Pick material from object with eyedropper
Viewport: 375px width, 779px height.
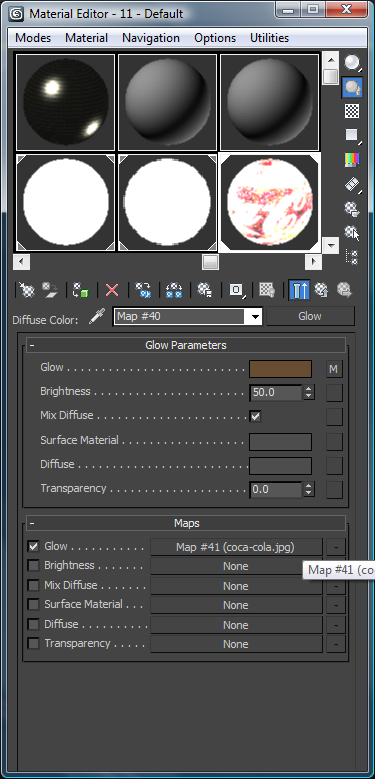click(x=97, y=316)
